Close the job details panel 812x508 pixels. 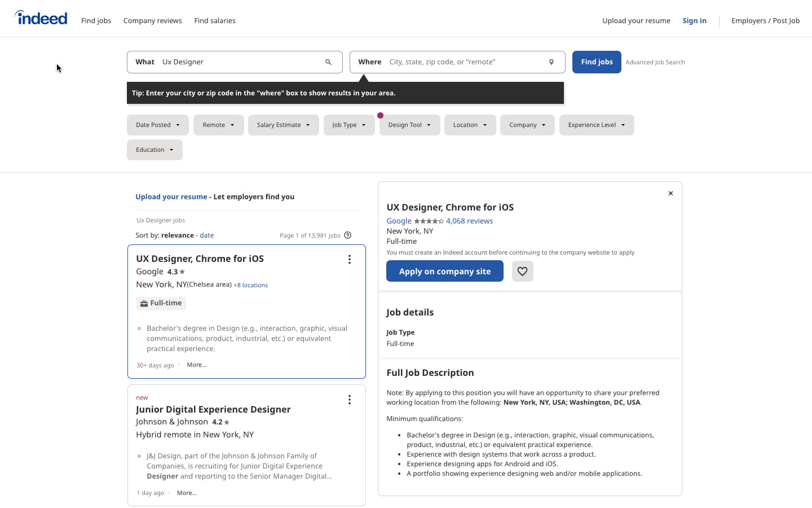pos(670,193)
